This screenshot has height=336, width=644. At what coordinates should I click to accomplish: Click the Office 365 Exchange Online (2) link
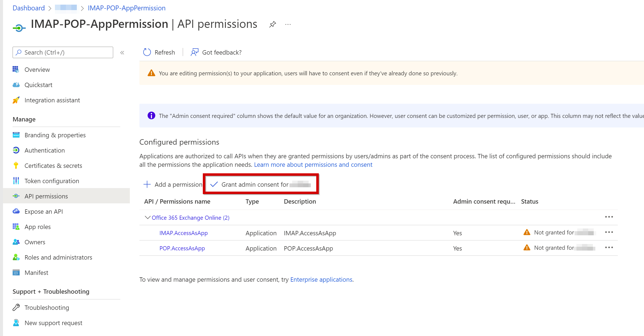click(x=191, y=218)
